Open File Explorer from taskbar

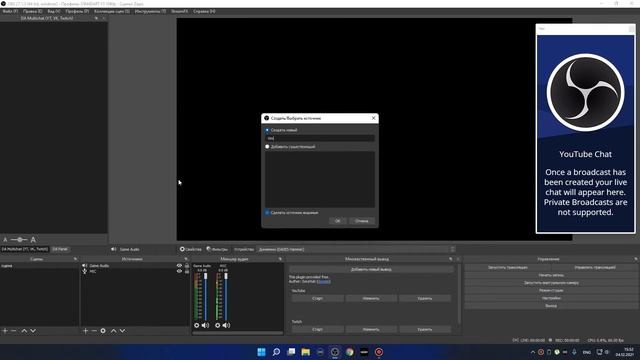[x=305, y=352]
